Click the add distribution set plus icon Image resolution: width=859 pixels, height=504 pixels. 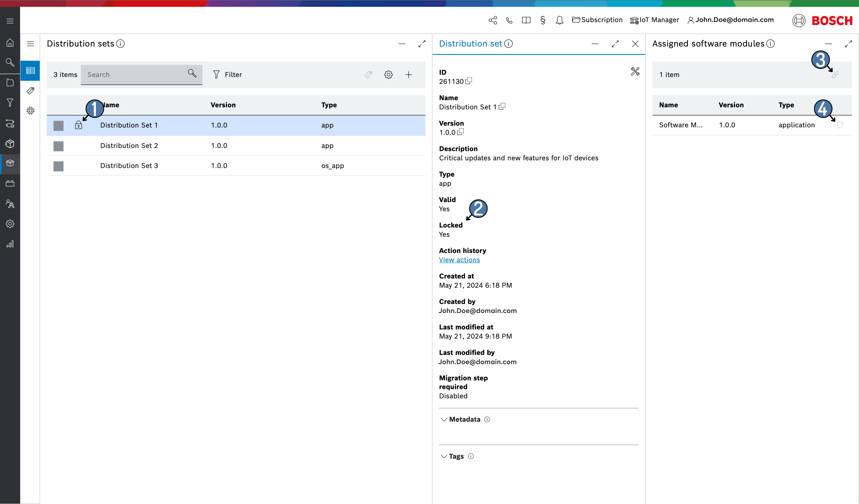[x=408, y=75]
